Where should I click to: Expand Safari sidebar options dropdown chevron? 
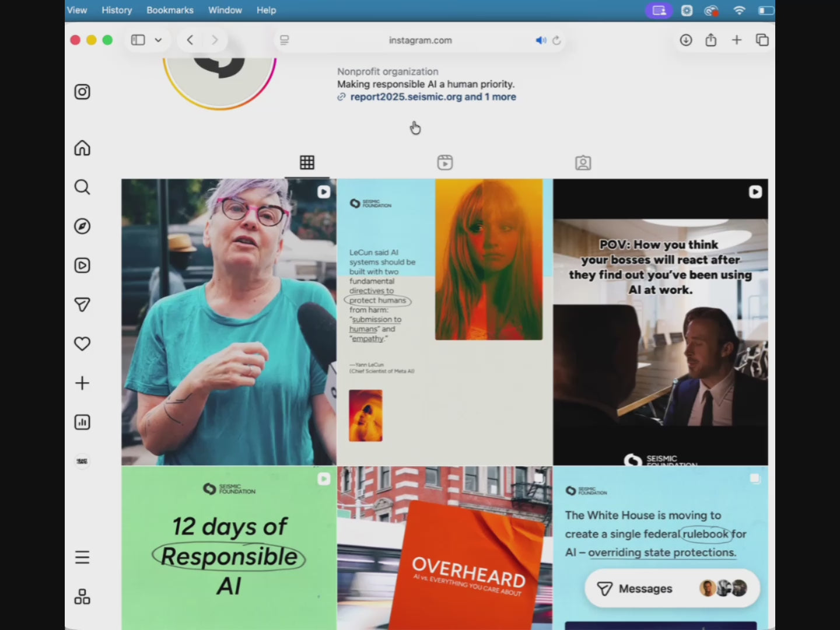[158, 40]
